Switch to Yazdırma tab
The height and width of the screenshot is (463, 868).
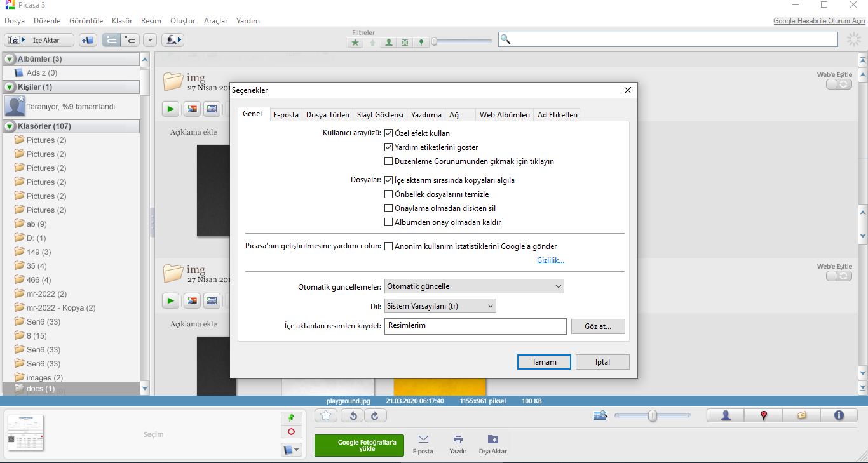point(426,115)
